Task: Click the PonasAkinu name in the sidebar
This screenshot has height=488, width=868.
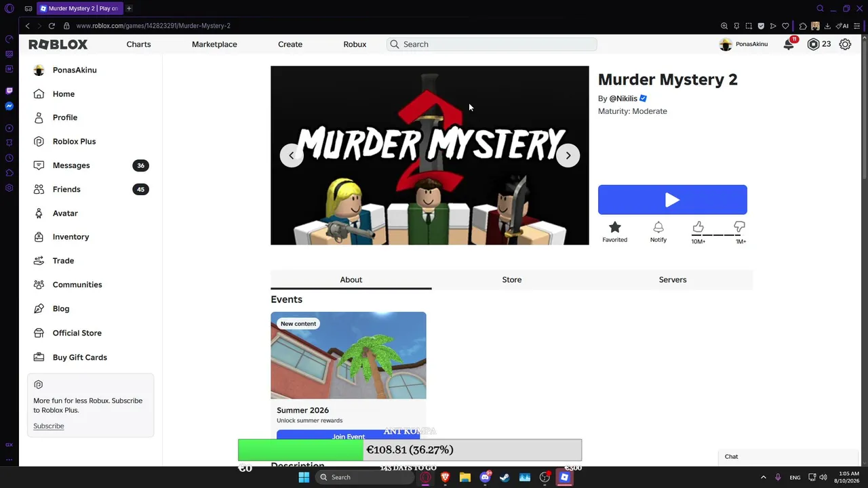Action: [x=75, y=70]
